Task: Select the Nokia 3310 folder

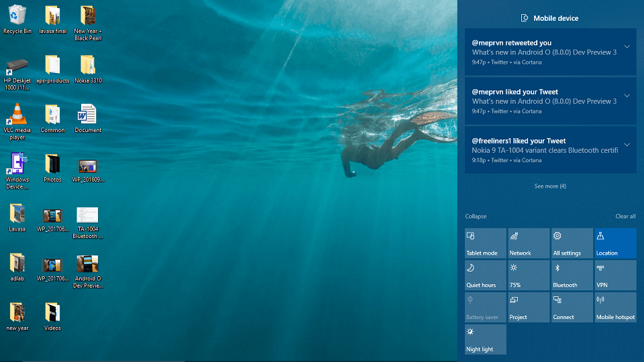Action: pyautogui.click(x=88, y=69)
